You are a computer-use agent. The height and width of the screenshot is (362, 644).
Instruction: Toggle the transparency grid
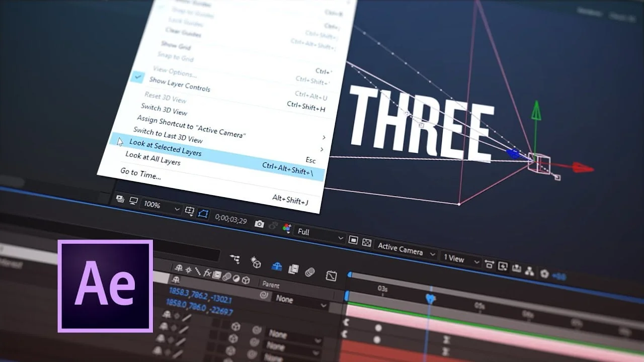[x=367, y=243]
